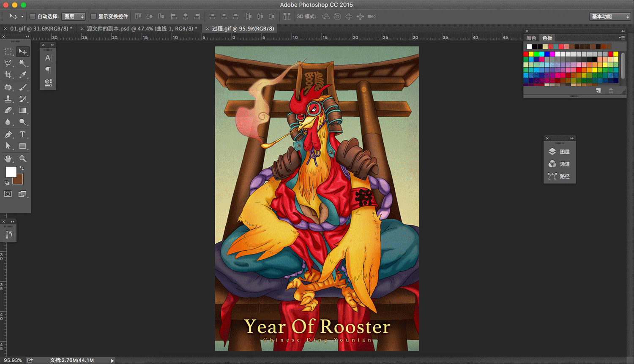Select the Magic Wand tool

23,63
